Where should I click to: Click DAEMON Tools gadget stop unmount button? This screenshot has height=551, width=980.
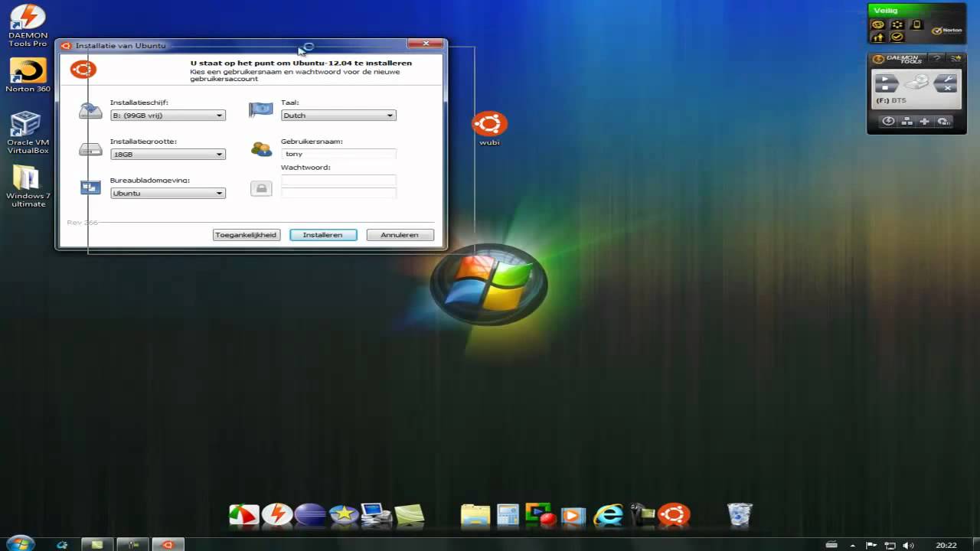887,88
